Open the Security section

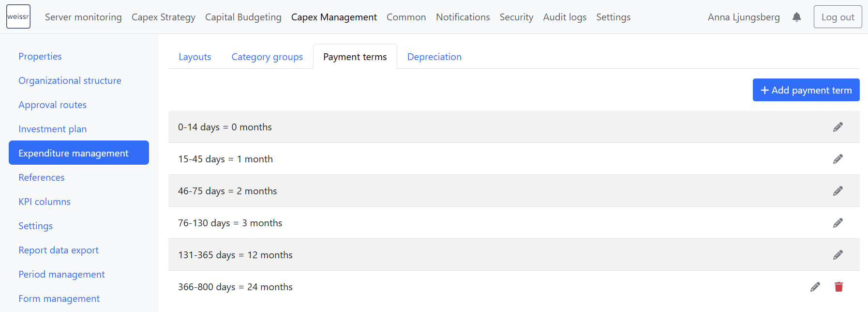(x=517, y=17)
